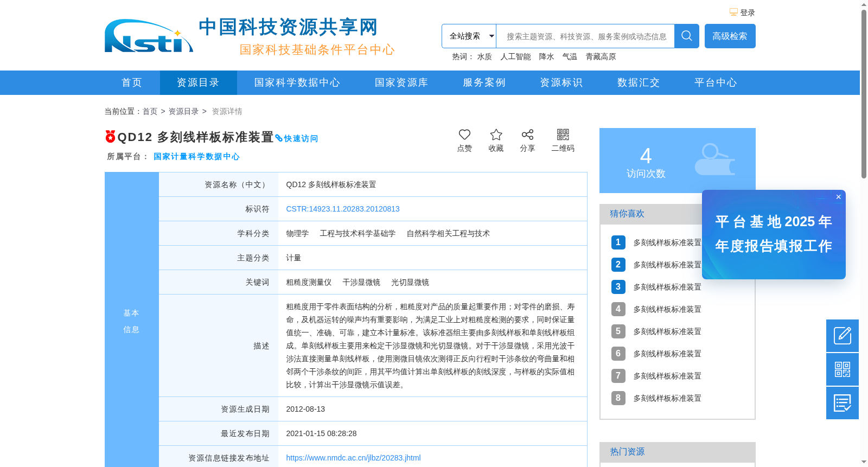Open recommended item number 6
Viewport: 868px width, 467px height.
(667, 354)
